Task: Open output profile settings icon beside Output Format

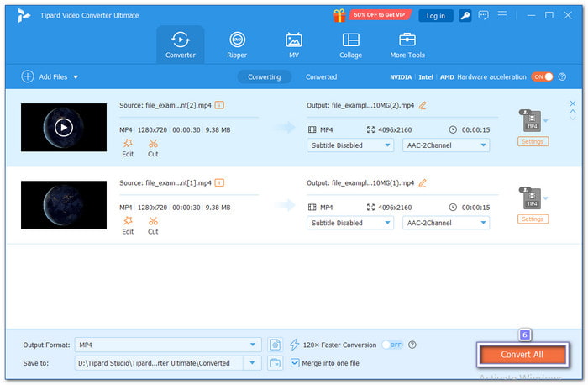Action: pyautogui.click(x=276, y=345)
